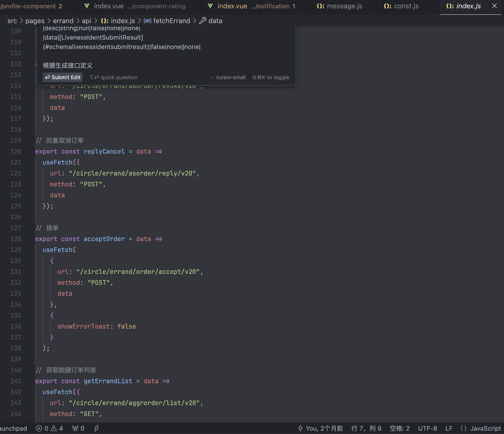The height and width of the screenshot is (434, 504).
Task: Click the aggrorder/list/v20 url string
Action: [x=134, y=403]
